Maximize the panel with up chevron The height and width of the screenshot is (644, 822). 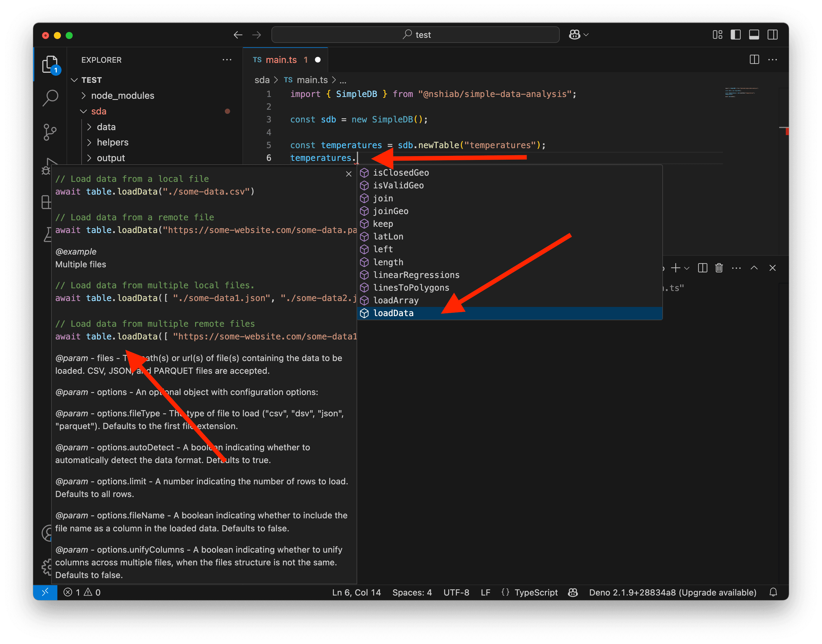[x=754, y=268]
